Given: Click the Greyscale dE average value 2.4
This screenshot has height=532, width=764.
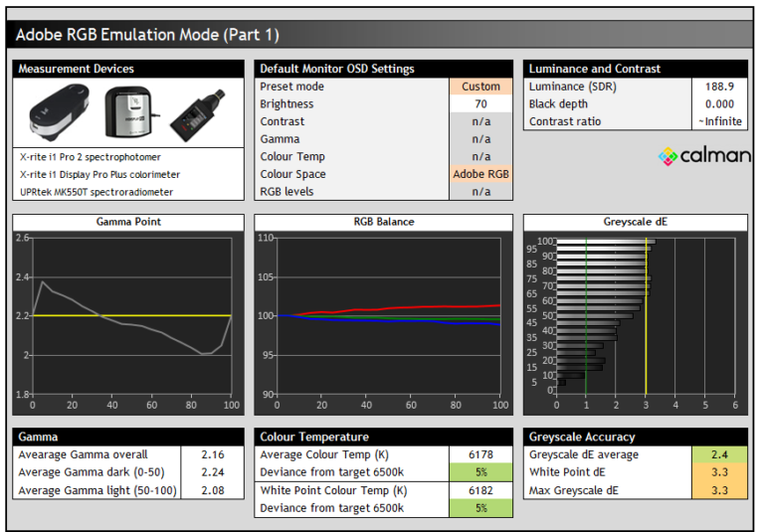Looking at the screenshot, I should click(x=718, y=454).
